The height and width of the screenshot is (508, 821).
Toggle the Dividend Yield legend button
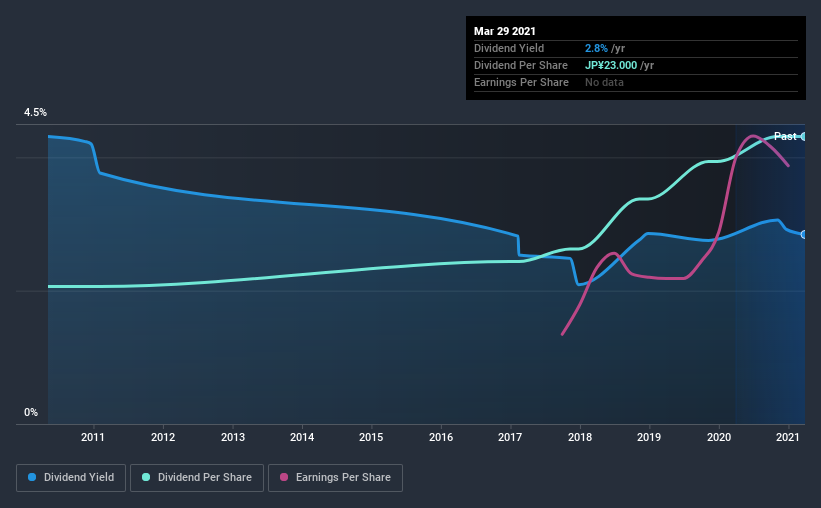click(x=71, y=478)
